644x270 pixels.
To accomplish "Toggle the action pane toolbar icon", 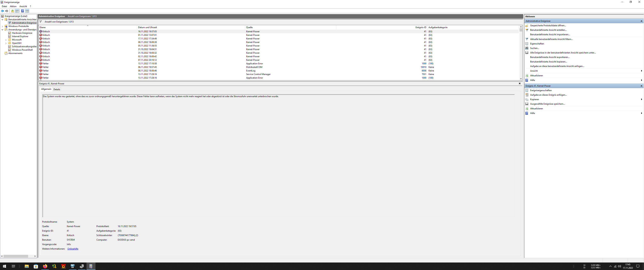I will pos(27,11).
